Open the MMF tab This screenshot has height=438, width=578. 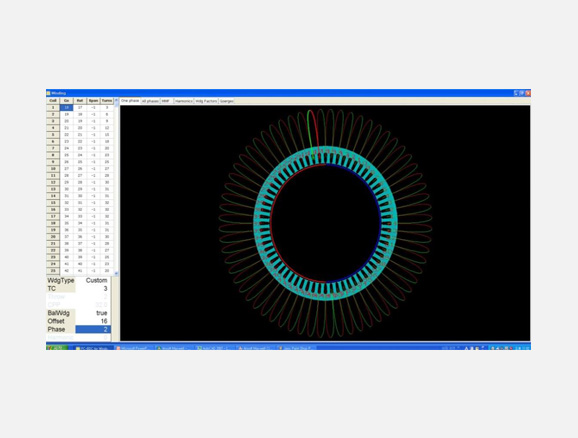[166, 101]
